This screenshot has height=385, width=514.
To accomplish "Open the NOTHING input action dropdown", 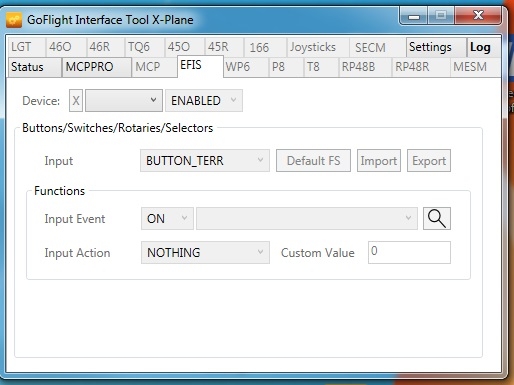I will (x=205, y=253).
